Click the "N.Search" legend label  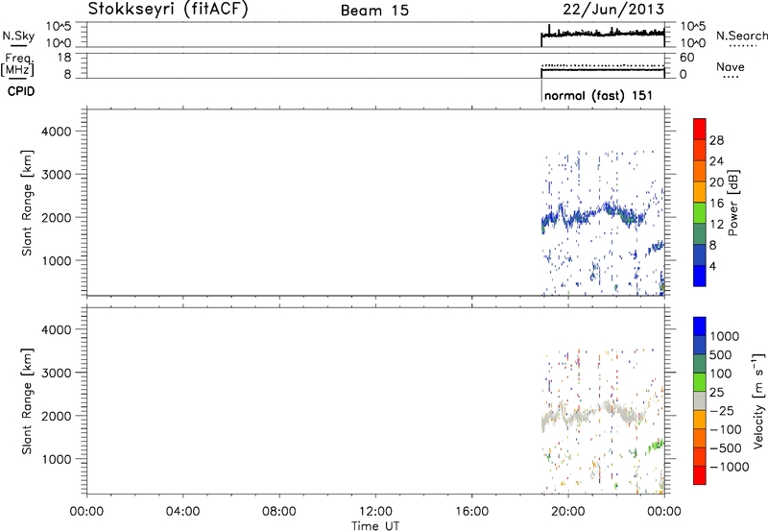point(741,36)
